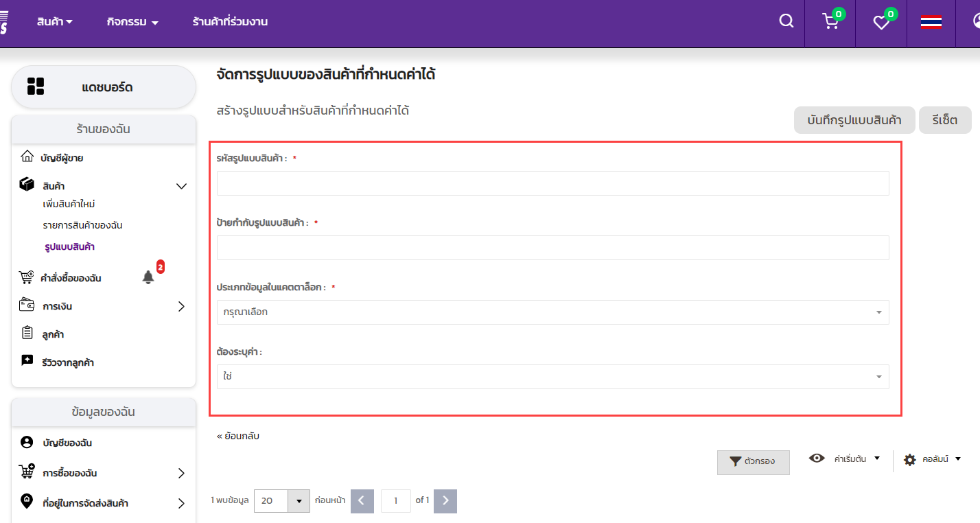Open the ประเภทข้อมูลในแคตตาล็อก dropdown
The height and width of the screenshot is (523, 980).
(552, 312)
